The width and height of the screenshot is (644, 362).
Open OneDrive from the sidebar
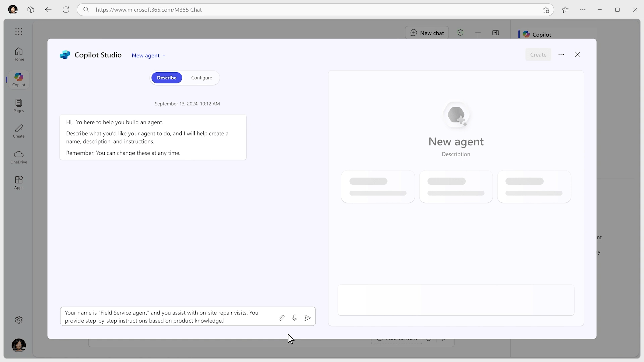point(19,157)
